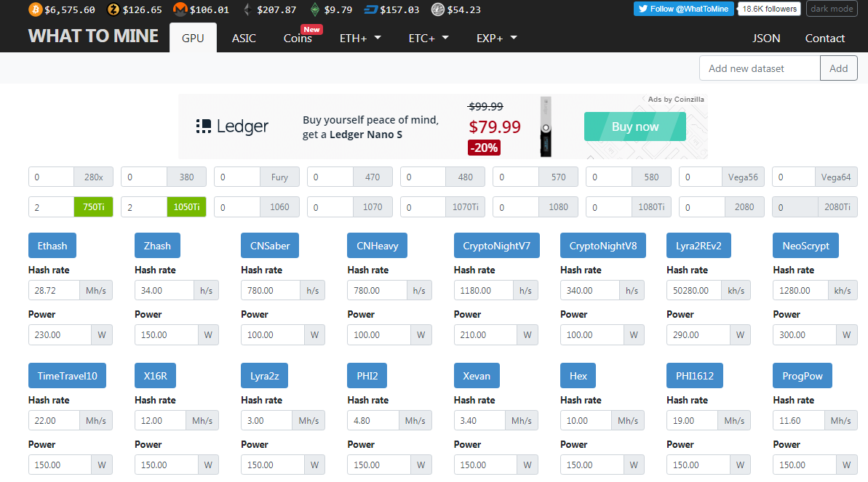Expand the EXP+ dropdown menu
The image size is (868, 482).
pos(496,39)
